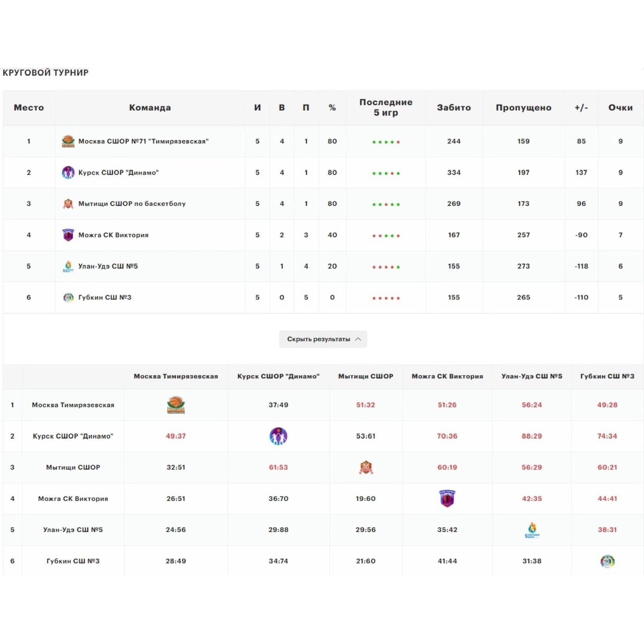Click score 51:26 in Moscow row
Image resolution: width=644 pixels, height=644 pixels.
(447, 405)
